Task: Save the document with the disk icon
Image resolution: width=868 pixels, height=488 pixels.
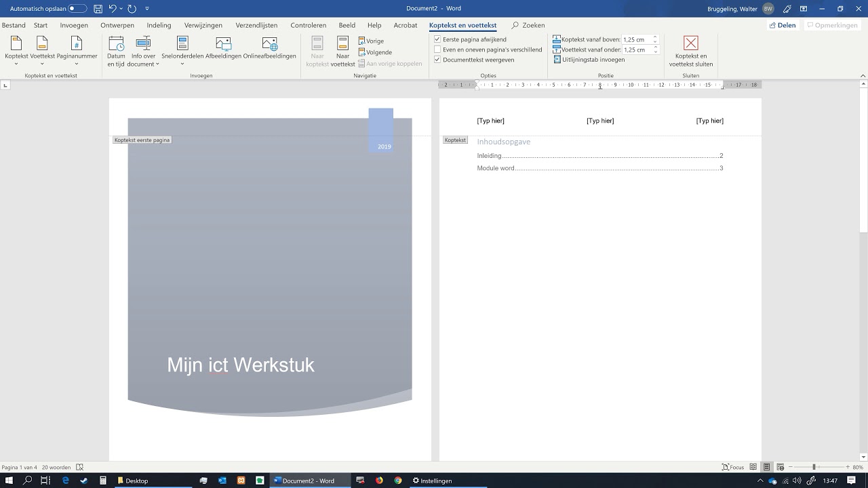Action: coord(98,8)
